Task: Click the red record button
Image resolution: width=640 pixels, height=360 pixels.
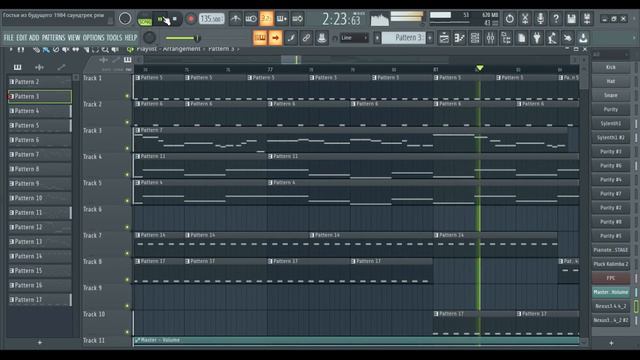Action: (x=191, y=19)
